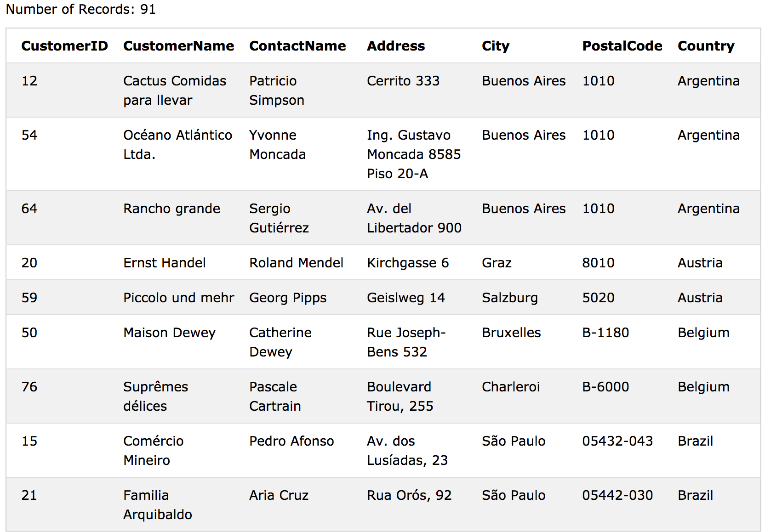Click the PostalCode column header
Viewport: 765px width, 532px height.
coord(622,46)
